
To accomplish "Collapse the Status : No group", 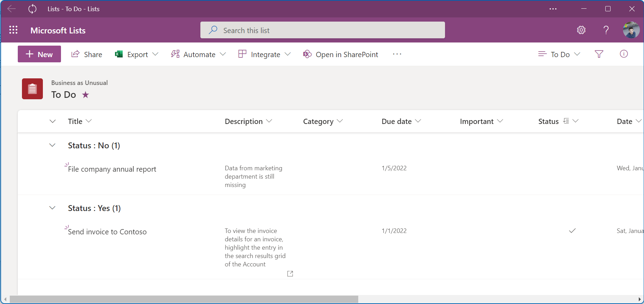I will (52, 145).
